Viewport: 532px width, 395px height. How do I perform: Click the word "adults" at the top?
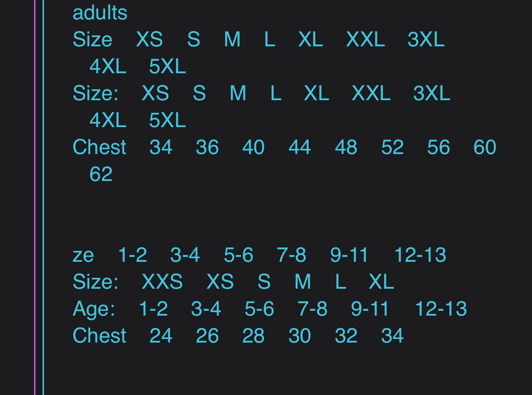click(100, 13)
